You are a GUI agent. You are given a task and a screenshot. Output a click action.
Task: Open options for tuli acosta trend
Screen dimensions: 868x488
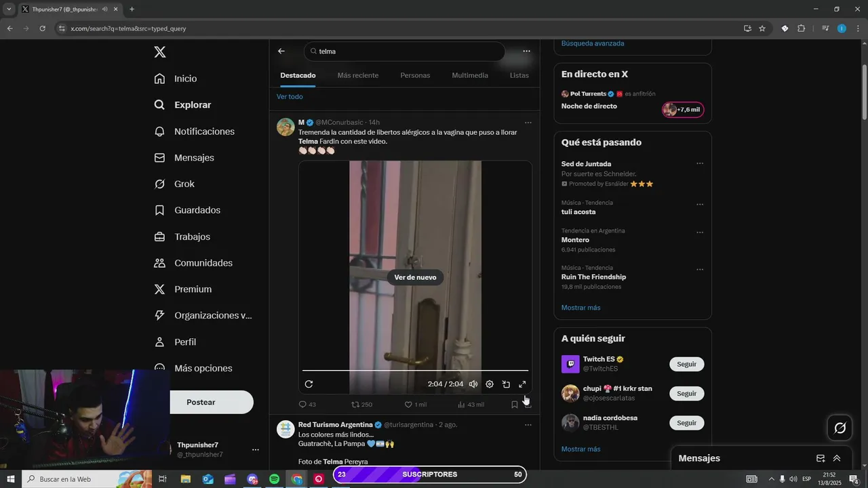click(700, 204)
